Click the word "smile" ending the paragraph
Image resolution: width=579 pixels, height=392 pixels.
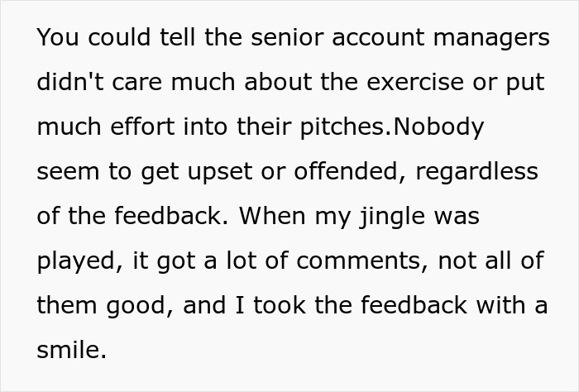69,351
